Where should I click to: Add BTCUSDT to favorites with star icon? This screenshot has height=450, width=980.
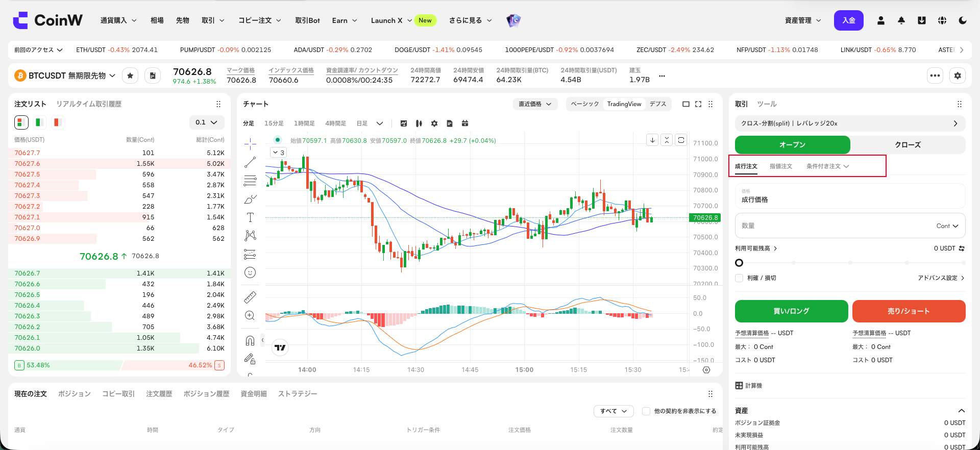pos(130,76)
